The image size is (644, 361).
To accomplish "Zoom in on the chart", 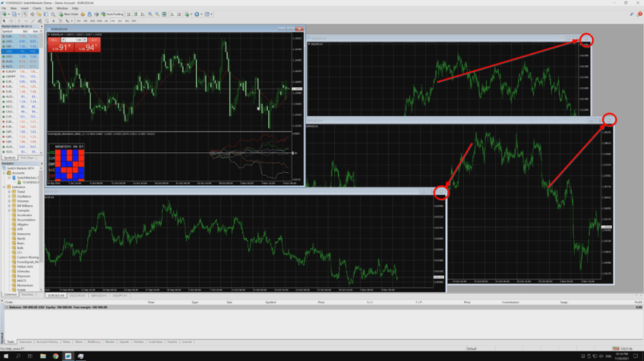I will [x=150, y=14].
